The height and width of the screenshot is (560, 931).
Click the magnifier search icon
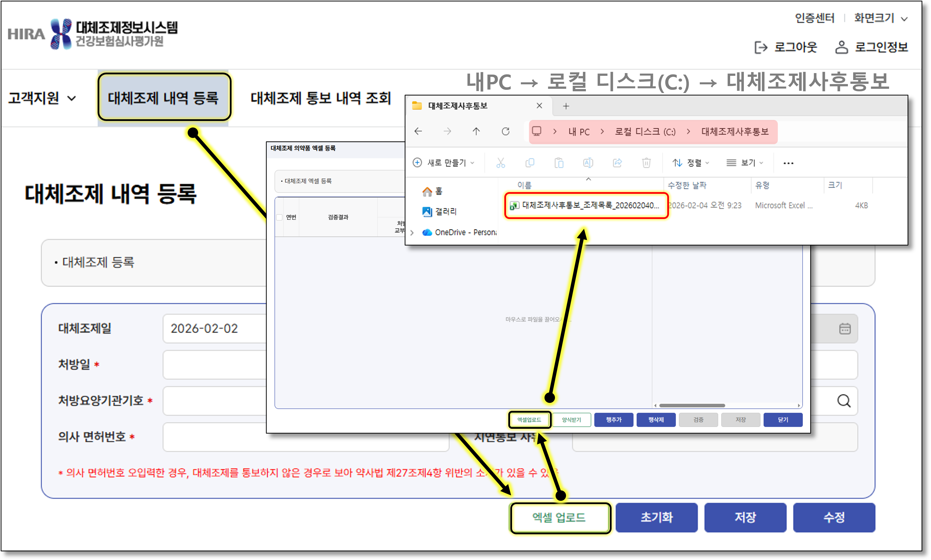point(844,401)
